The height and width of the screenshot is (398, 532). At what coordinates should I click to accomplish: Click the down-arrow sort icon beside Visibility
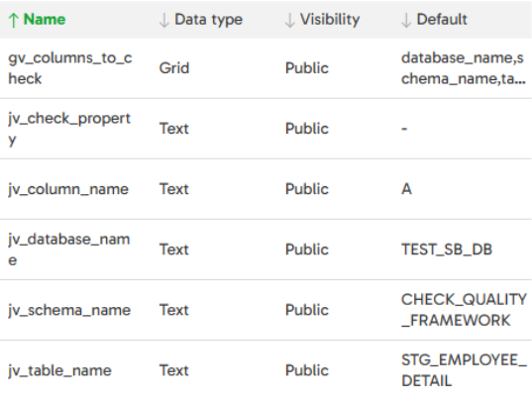[289, 20]
